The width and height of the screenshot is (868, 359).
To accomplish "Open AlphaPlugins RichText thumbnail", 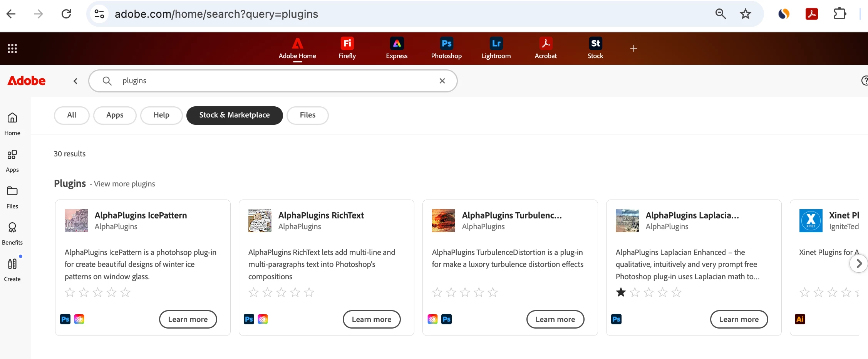I will (260, 221).
